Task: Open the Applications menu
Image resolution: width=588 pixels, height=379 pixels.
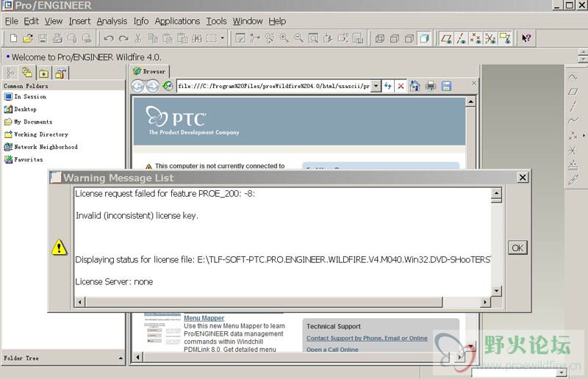Action: coord(177,21)
